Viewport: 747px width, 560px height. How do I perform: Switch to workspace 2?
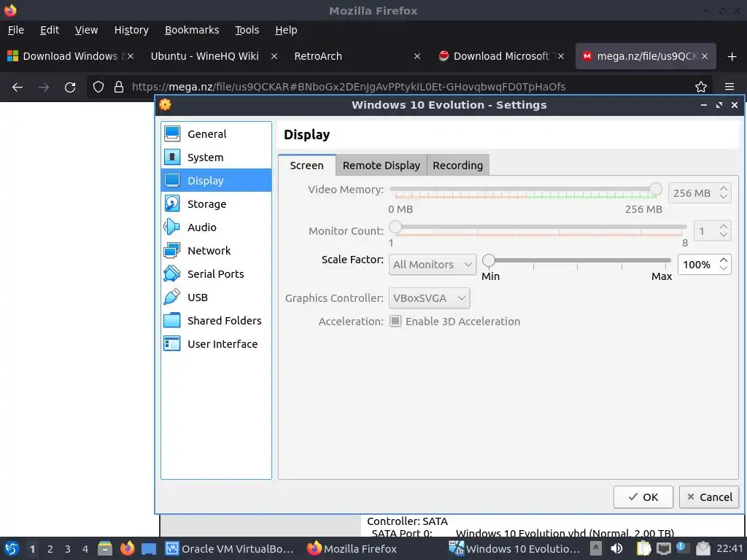point(50,549)
